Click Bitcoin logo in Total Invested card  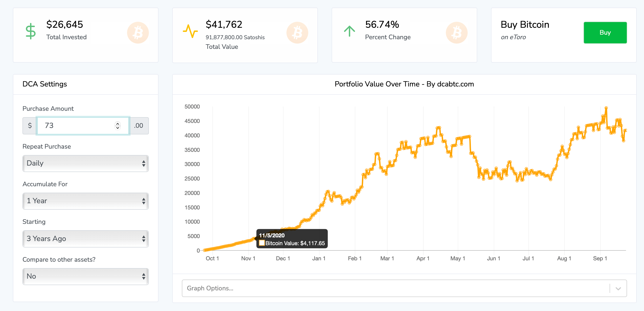pos(138,33)
